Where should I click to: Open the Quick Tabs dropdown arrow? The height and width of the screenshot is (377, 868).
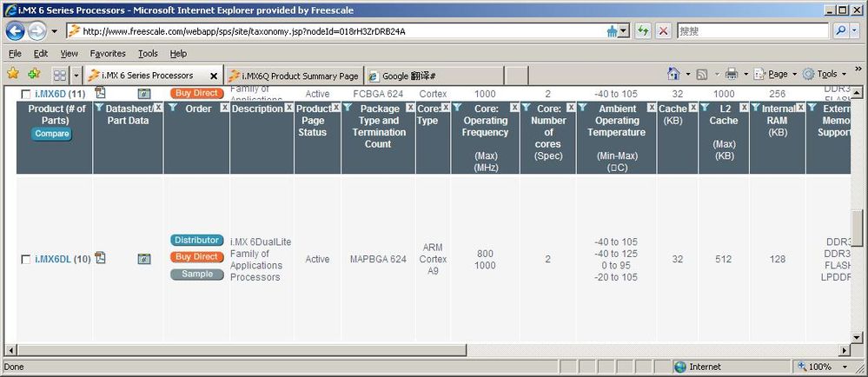(76, 75)
